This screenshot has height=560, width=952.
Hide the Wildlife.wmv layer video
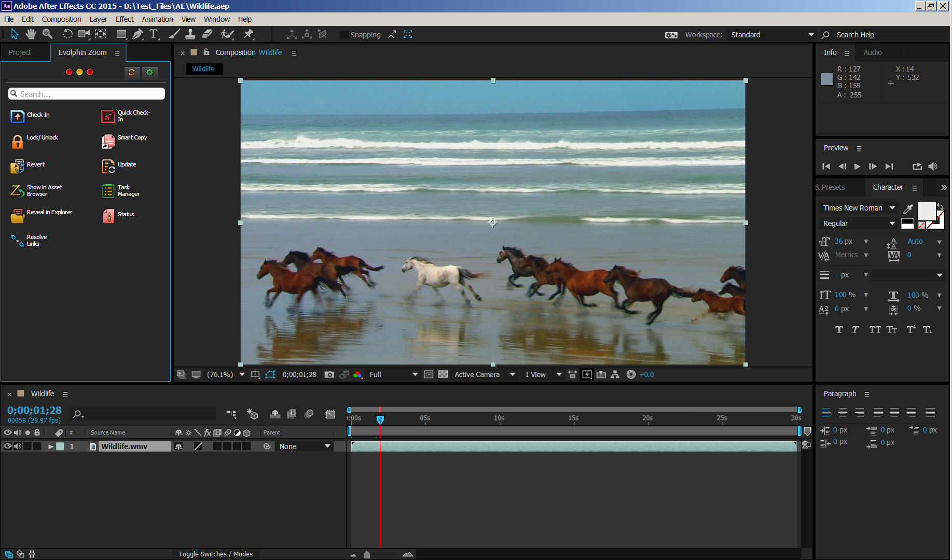[7, 446]
